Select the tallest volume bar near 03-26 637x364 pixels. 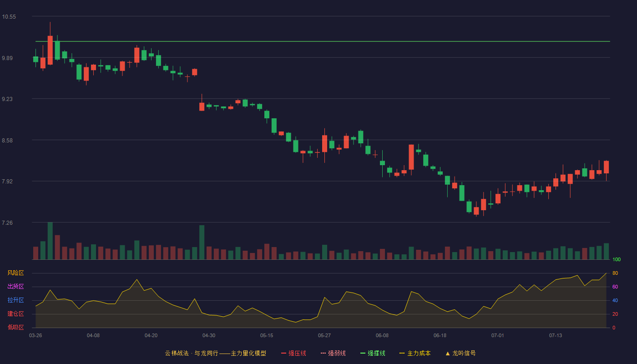pyautogui.click(x=50, y=241)
